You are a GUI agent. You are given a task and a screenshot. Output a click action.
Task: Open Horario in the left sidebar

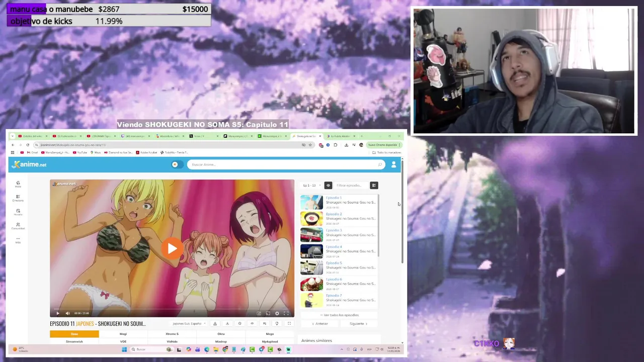pyautogui.click(x=18, y=212)
